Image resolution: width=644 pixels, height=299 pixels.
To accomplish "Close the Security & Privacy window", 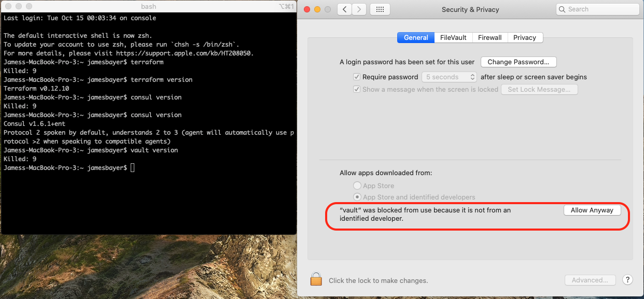I will [x=306, y=9].
